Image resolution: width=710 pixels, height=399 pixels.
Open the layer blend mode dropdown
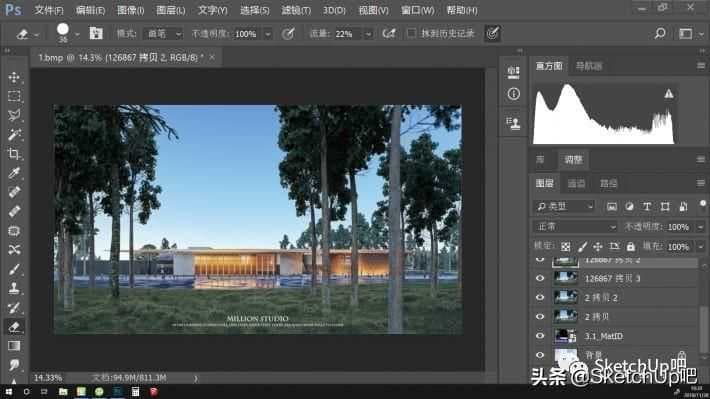pos(575,226)
